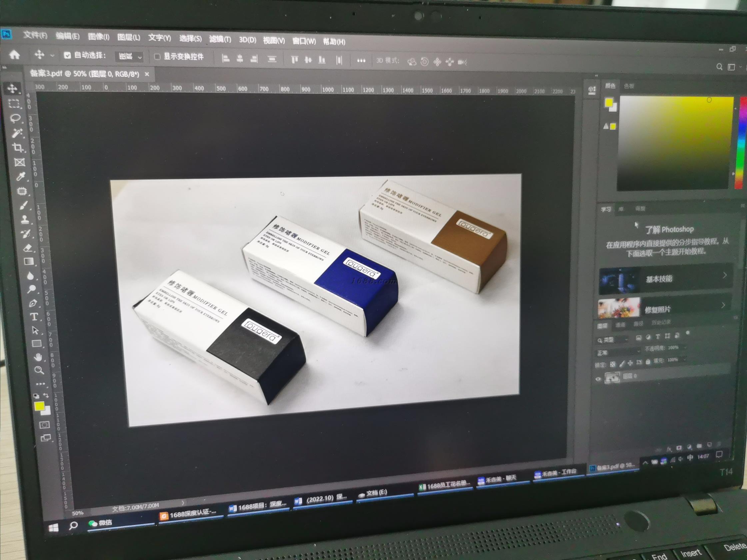The height and width of the screenshot is (560, 747).
Task: Select the History Brush tool
Action: [x=26, y=234]
